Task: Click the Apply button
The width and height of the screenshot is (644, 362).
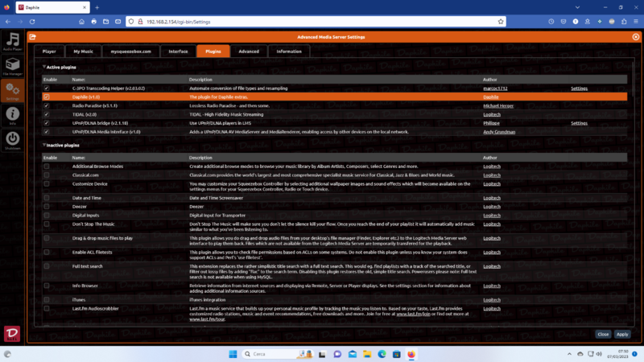Action: click(622, 334)
